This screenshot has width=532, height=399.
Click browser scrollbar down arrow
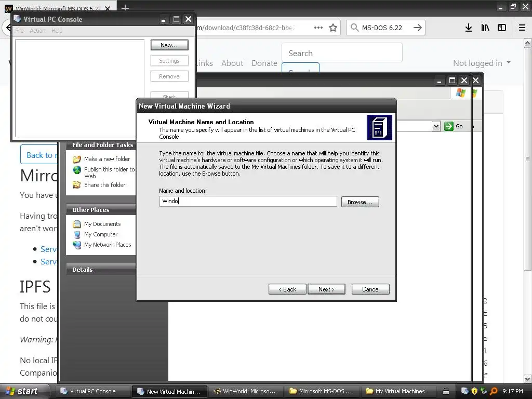pos(528,379)
